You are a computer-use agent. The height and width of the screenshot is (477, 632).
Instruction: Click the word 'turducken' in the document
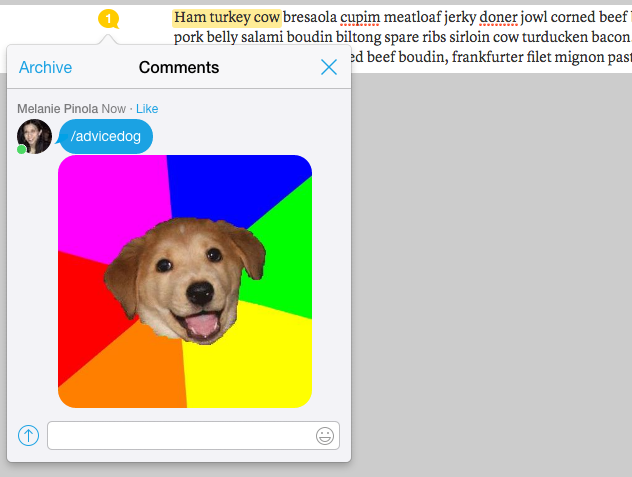click(x=555, y=37)
